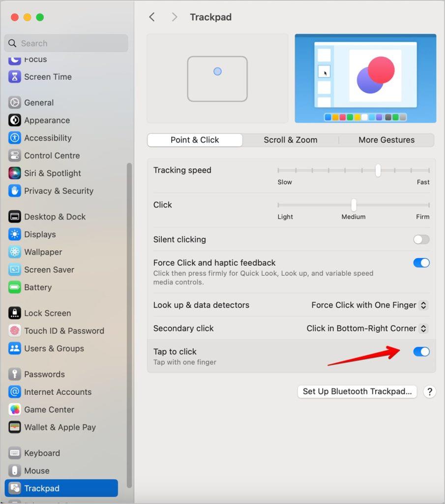
Task: Open Wallet & Apple Pay icon
Action: pos(14,427)
